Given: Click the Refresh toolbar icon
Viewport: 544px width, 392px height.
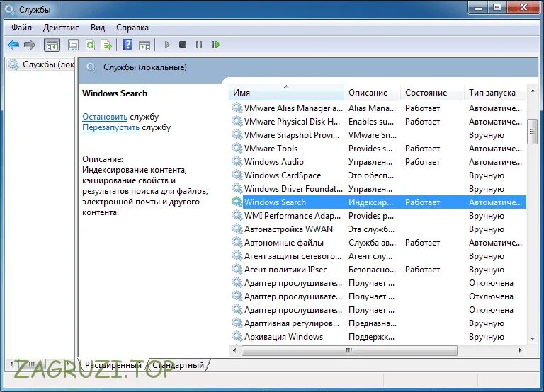Looking at the screenshot, I should coord(90,45).
